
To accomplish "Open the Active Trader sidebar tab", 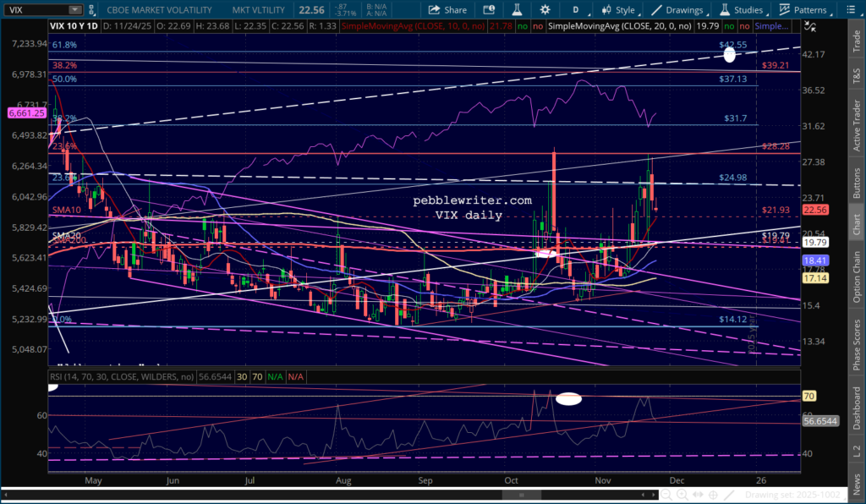I will click(x=857, y=125).
